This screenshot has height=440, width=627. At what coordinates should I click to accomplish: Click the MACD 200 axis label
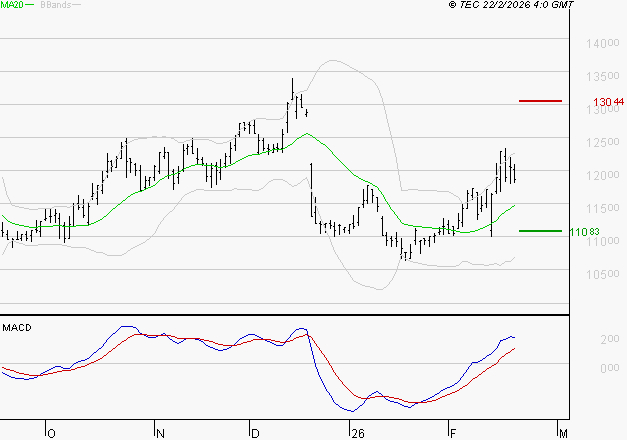pyautogui.click(x=610, y=339)
